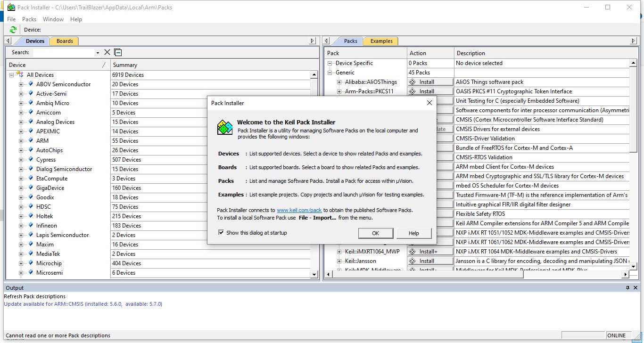
Task: Expand the Alibaba::AliOSThings pack node
Action: point(339,82)
